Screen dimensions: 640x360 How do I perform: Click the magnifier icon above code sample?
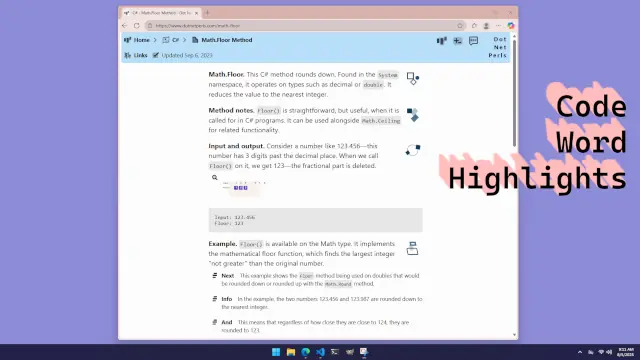coord(215,178)
